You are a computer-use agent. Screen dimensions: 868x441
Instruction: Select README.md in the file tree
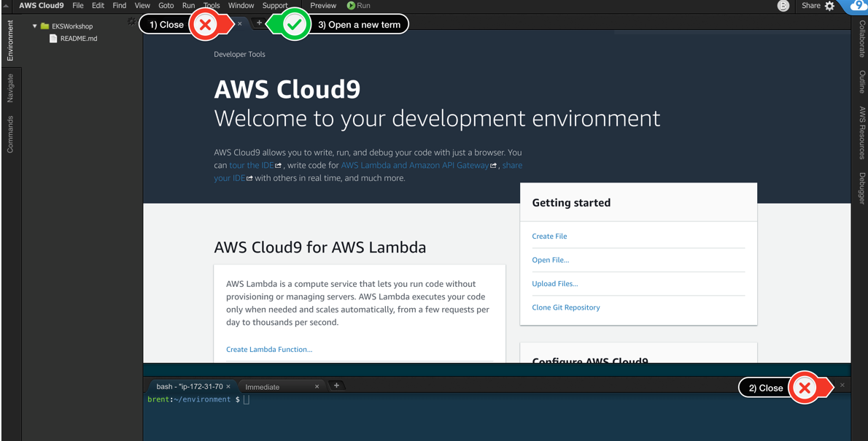(x=79, y=38)
